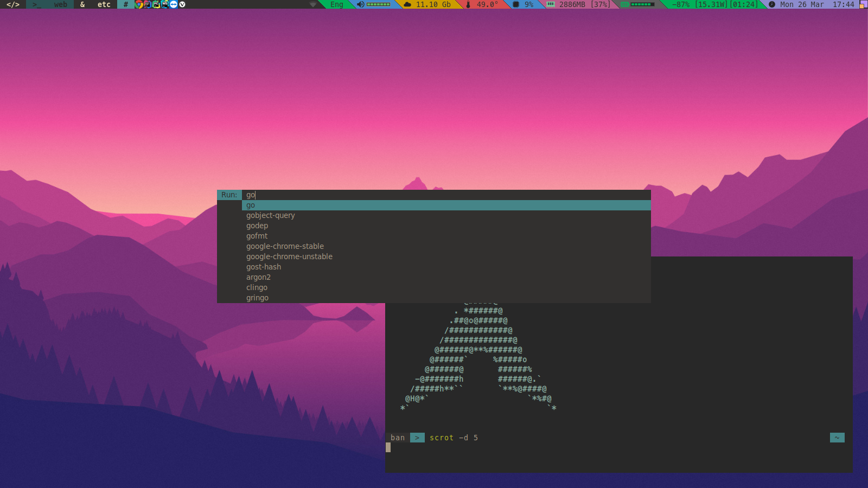Open the WebStorm icon in the top bar
The height and width of the screenshot is (488, 868).
[x=165, y=4]
